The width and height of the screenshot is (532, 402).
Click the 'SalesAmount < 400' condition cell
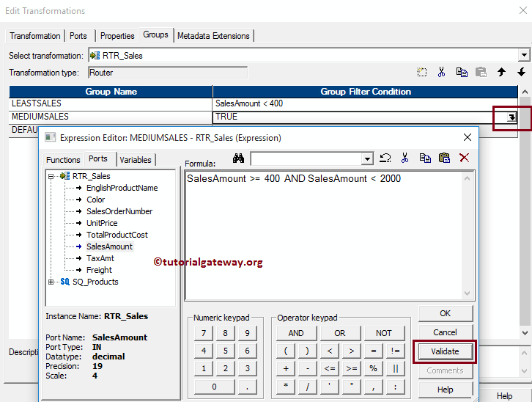coord(365,103)
